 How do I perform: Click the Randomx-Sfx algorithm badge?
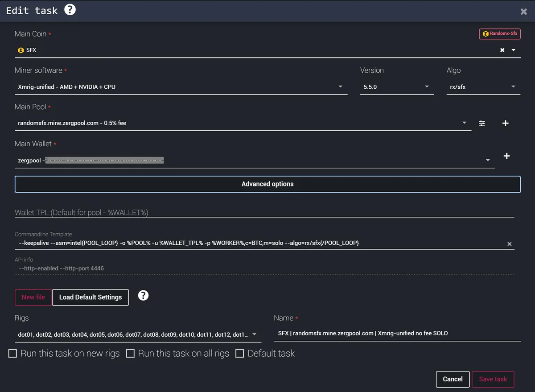click(500, 34)
